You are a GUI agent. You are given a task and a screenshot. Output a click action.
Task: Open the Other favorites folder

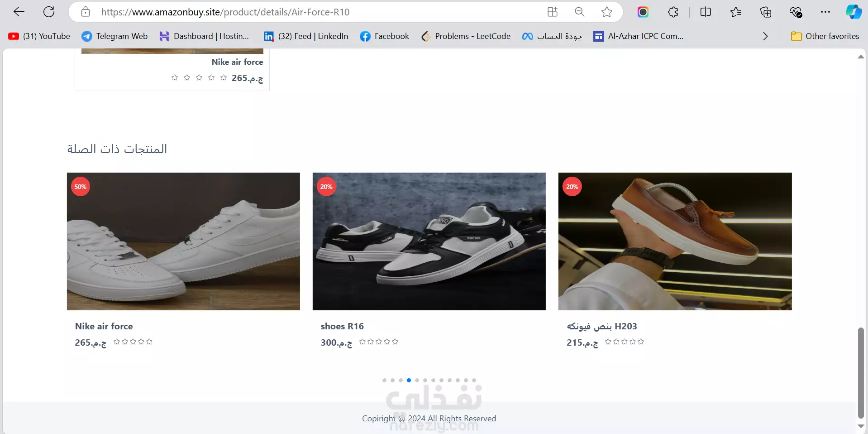tap(825, 36)
